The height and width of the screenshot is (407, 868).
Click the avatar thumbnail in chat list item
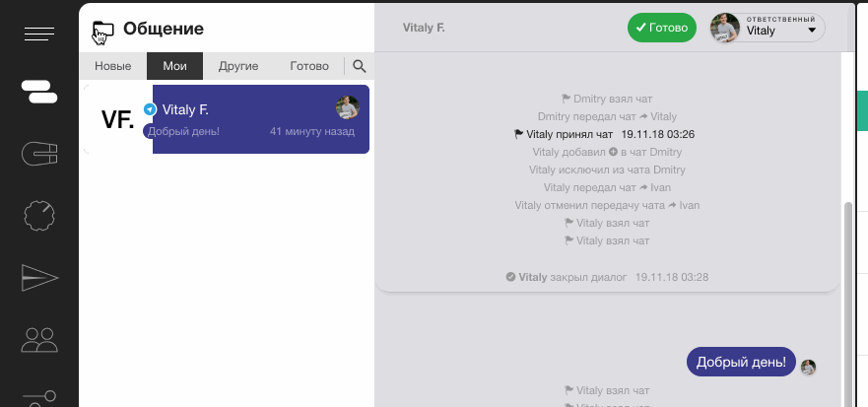click(x=347, y=108)
